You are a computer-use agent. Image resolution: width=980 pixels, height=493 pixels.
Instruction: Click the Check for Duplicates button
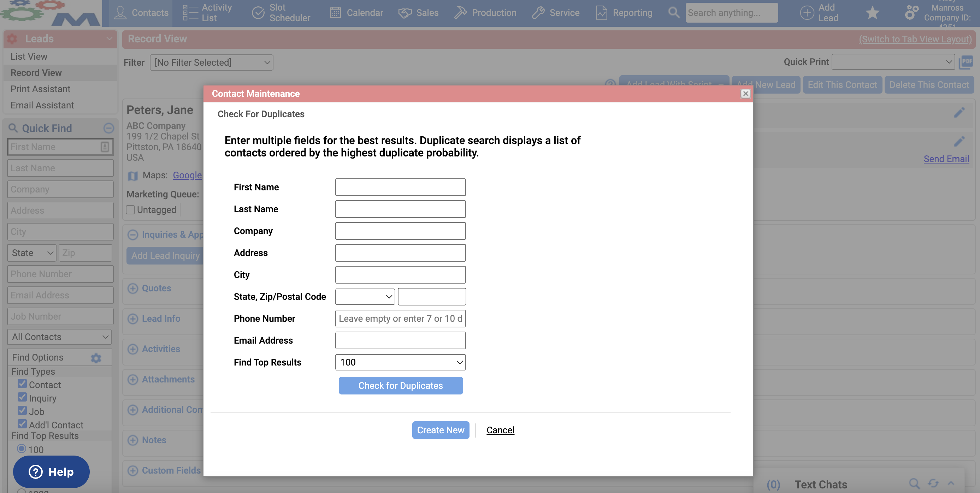pos(401,385)
